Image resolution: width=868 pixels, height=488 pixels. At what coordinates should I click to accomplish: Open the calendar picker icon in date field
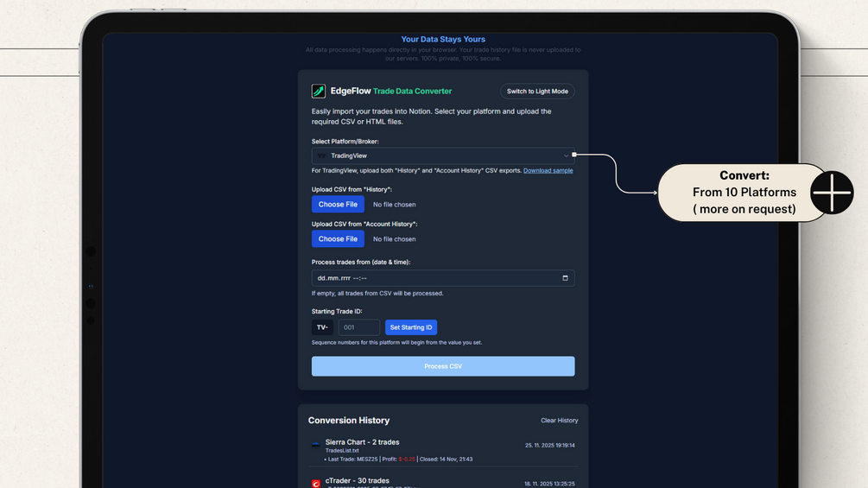pos(565,278)
